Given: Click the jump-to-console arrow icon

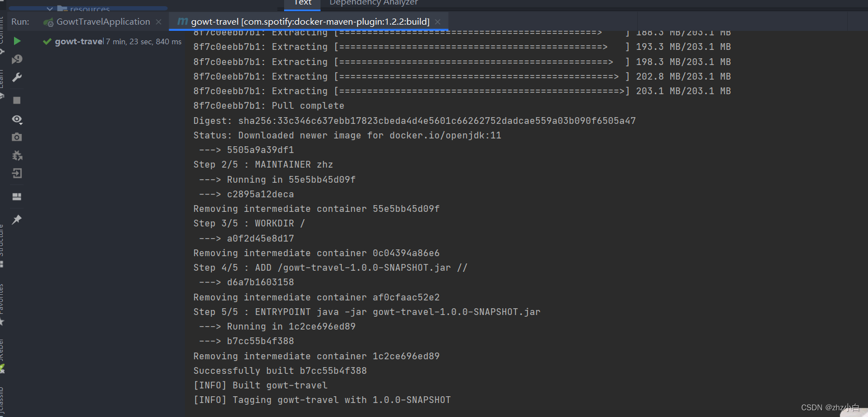Looking at the screenshot, I should (x=16, y=175).
